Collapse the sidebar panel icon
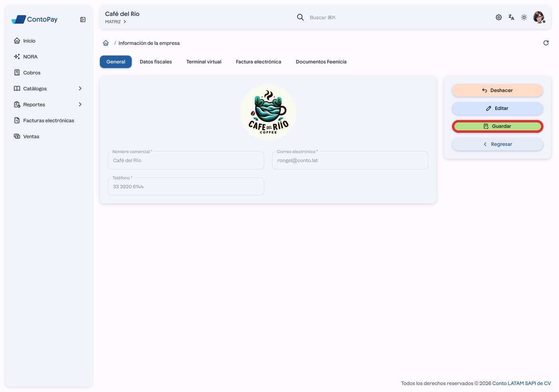The height and width of the screenshot is (392, 559). point(83,20)
